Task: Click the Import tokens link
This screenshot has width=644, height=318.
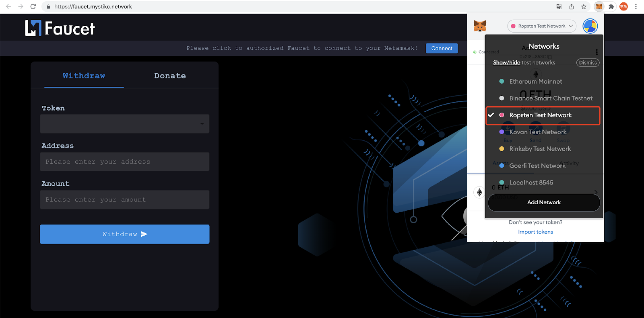Action: point(535,232)
